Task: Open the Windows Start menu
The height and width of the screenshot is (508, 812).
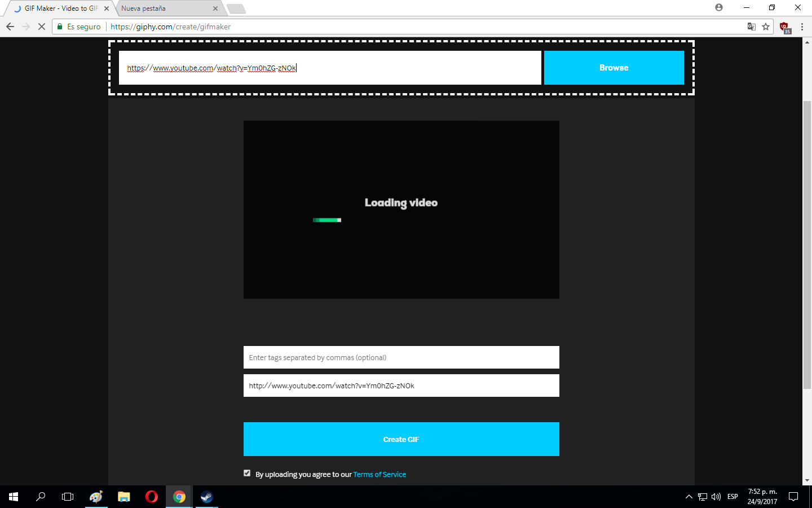Action: coord(14,497)
